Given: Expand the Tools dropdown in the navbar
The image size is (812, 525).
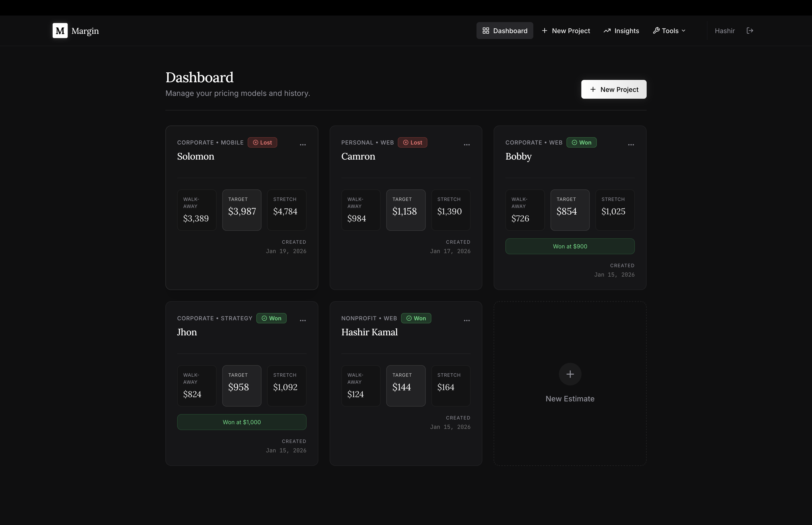Looking at the screenshot, I should point(669,31).
